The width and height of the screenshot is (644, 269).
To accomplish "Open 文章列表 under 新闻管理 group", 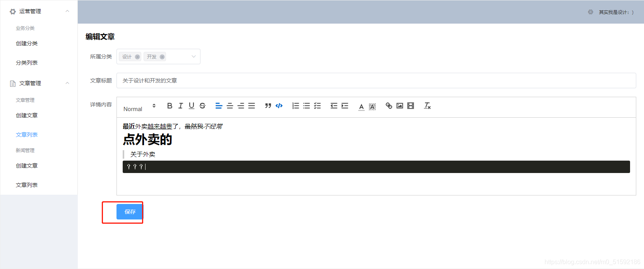I will [x=27, y=185].
